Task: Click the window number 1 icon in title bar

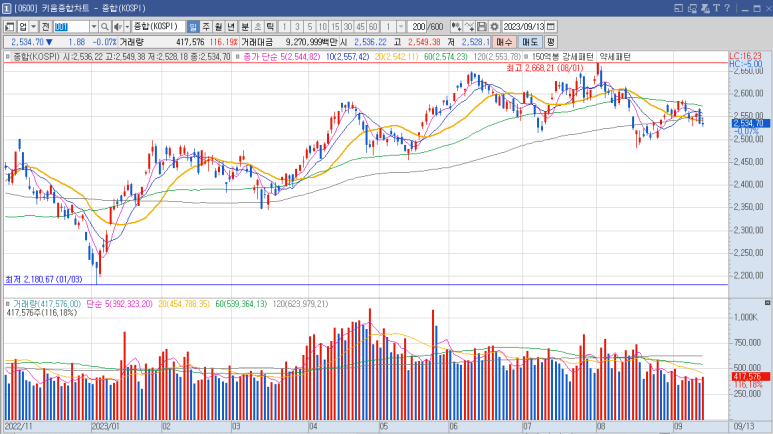Action: 6,8
